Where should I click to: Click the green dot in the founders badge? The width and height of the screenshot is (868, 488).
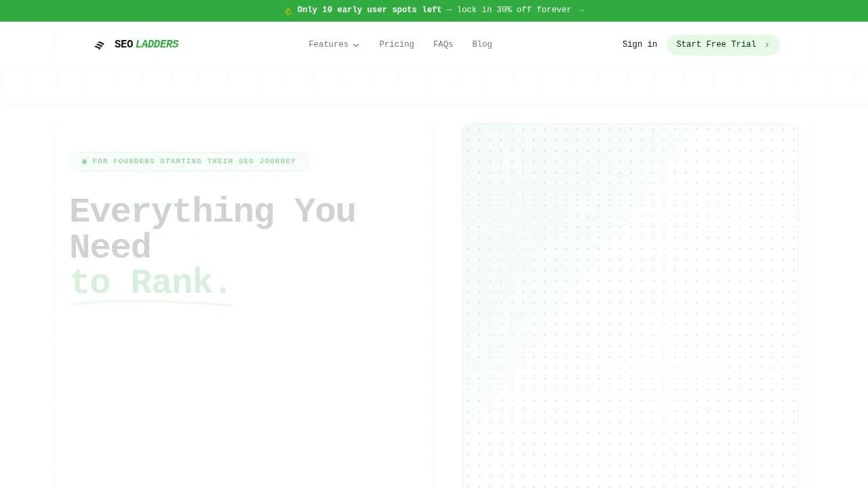pyautogui.click(x=84, y=161)
